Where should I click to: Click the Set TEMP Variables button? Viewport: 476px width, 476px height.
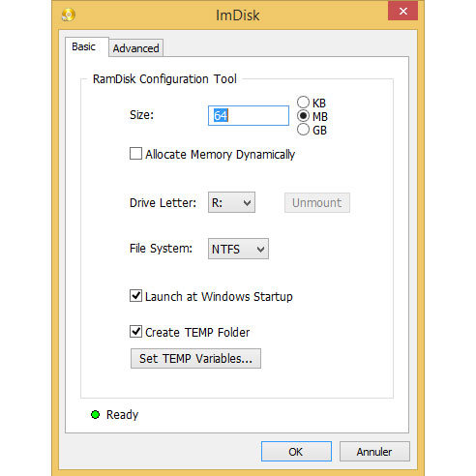195,358
